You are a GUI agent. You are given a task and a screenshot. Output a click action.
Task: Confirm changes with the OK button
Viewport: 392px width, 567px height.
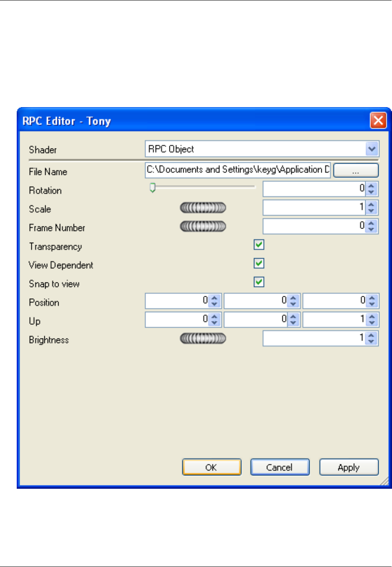(212, 467)
